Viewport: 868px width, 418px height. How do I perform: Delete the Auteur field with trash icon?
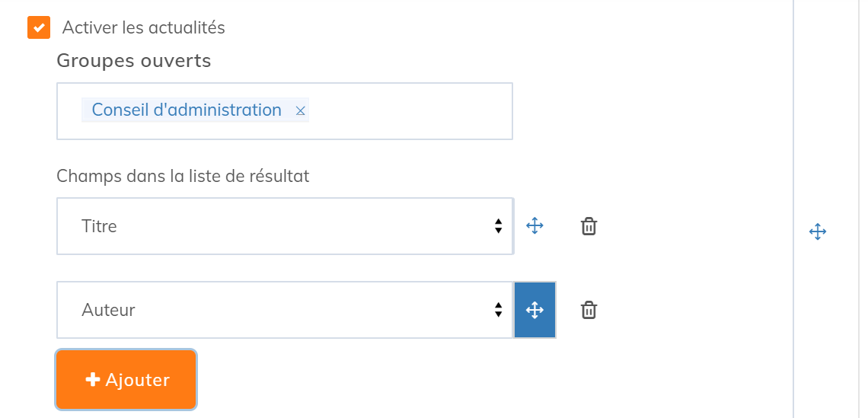pos(589,310)
